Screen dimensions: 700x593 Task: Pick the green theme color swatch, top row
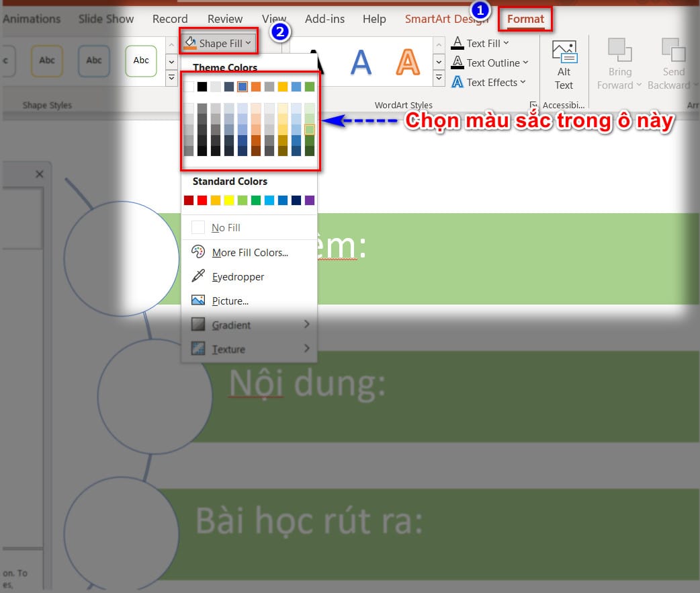[310, 87]
